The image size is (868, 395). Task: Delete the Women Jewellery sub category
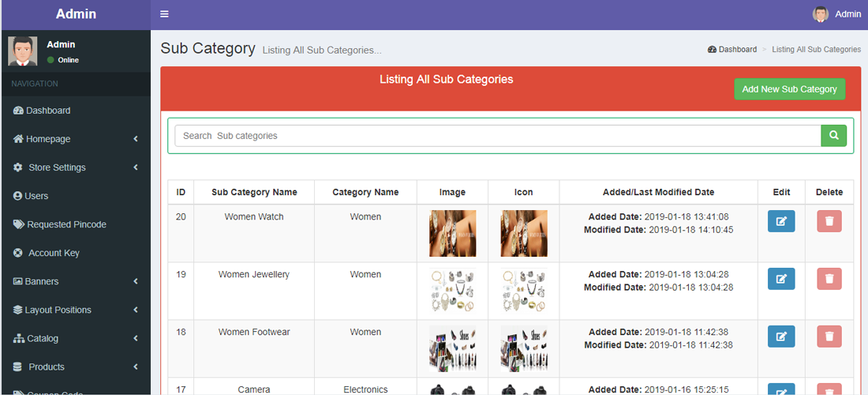pos(829,279)
